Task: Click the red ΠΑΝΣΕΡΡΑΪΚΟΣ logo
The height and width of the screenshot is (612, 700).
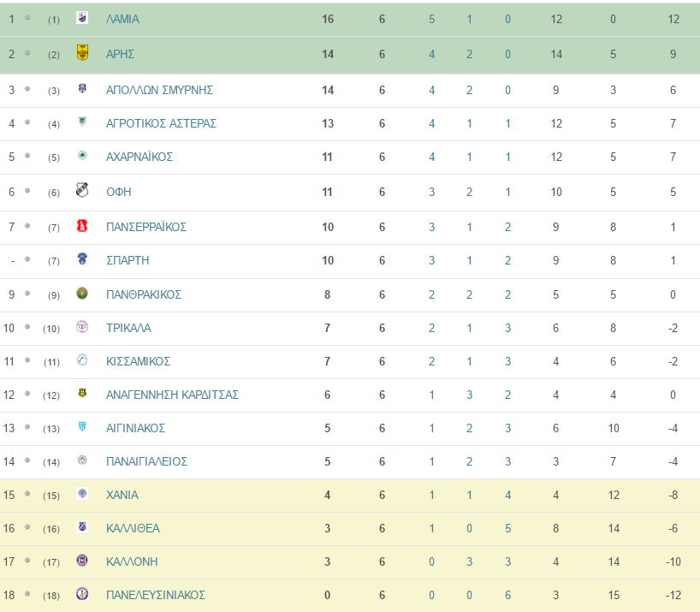Action: (x=82, y=226)
